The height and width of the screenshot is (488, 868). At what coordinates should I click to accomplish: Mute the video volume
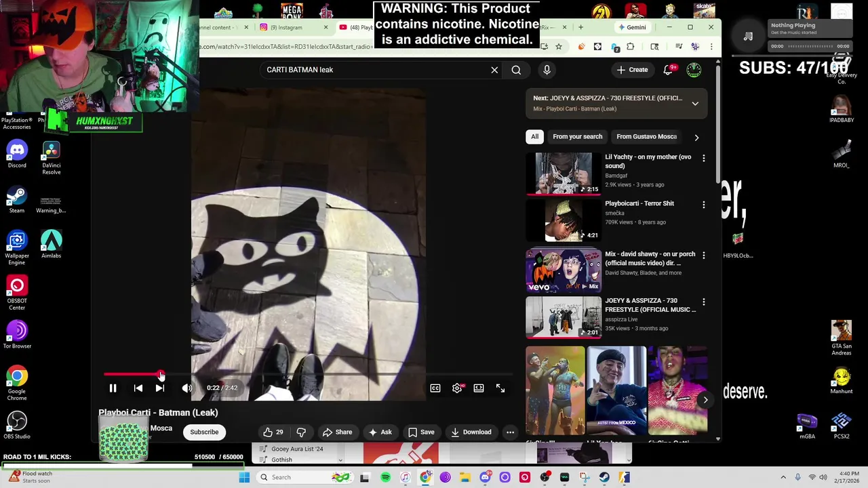pos(186,388)
